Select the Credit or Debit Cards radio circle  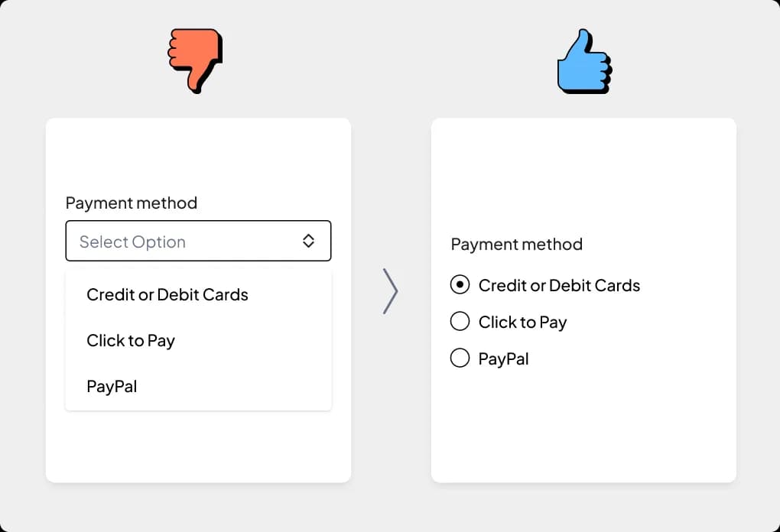click(460, 284)
